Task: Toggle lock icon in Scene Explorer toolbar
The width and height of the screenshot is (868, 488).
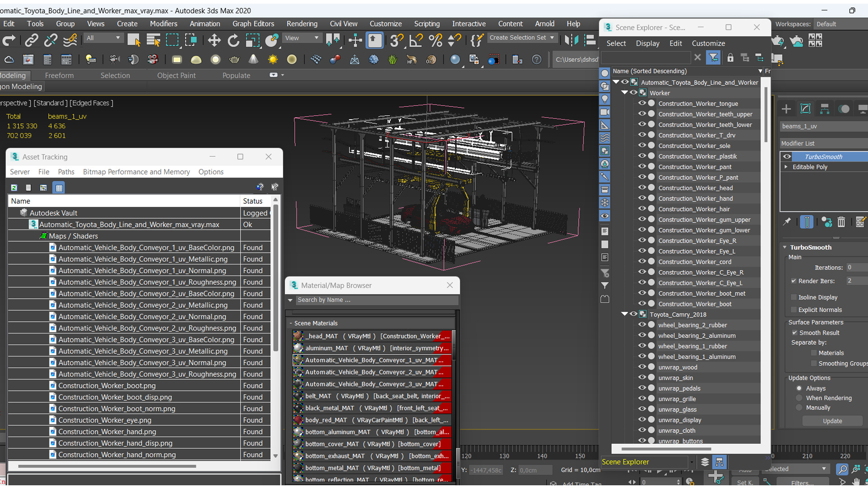Action: click(730, 58)
